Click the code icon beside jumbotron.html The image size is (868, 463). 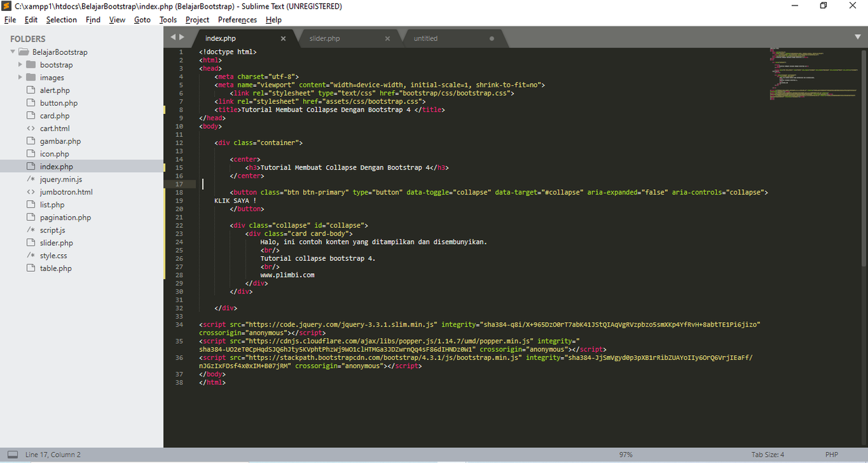point(31,192)
